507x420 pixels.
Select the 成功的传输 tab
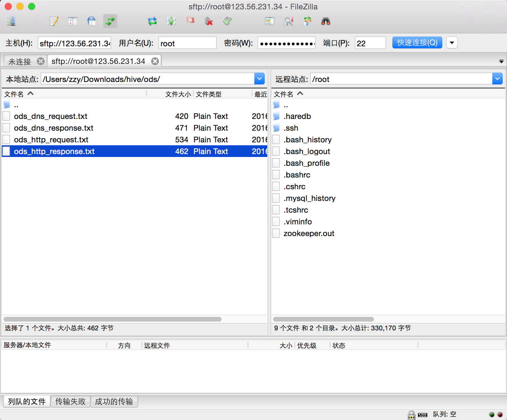(x=114, y=401)
